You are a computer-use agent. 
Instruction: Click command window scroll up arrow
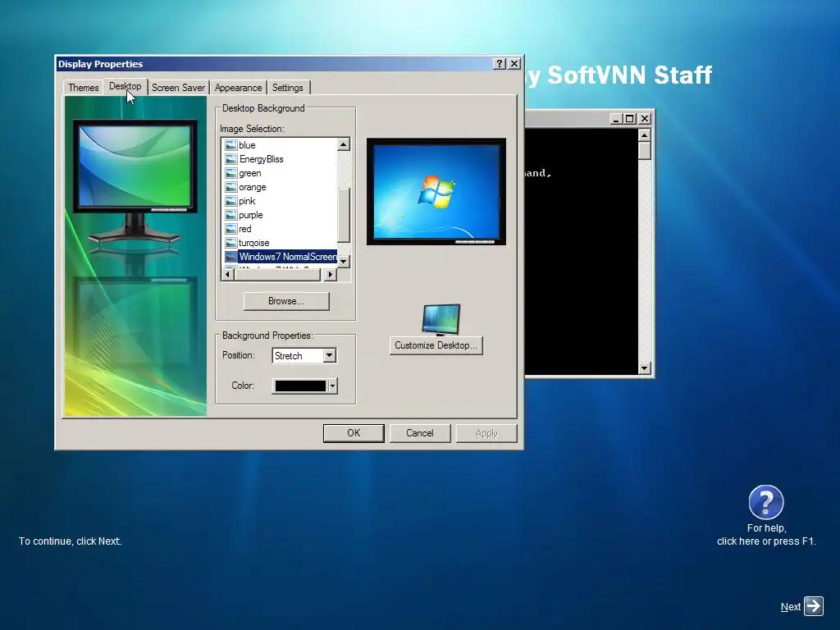pyautogui.click(x=645, y=135)
